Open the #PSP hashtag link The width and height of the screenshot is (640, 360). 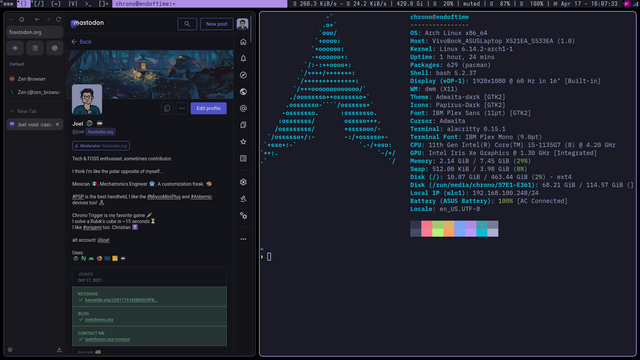(x=78, y=197)
